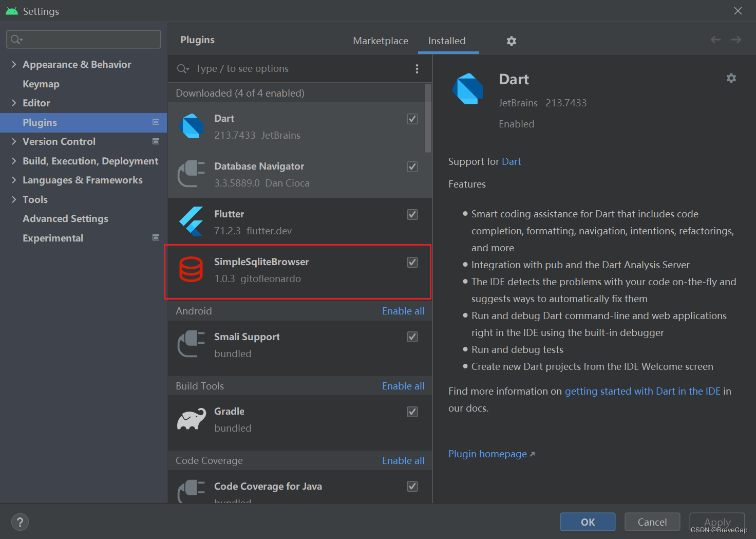Toggle the SimpleSqliteBrowser checkbox

click(412, 263)
